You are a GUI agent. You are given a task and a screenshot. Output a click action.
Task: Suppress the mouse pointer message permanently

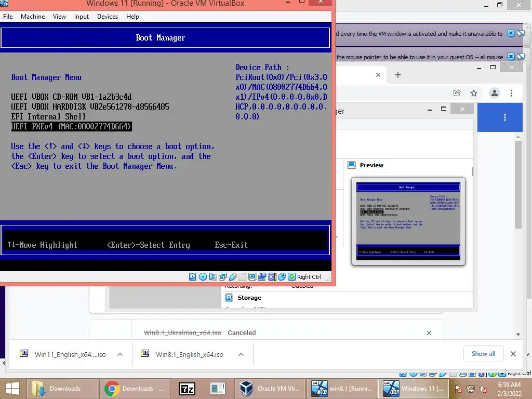521,57
